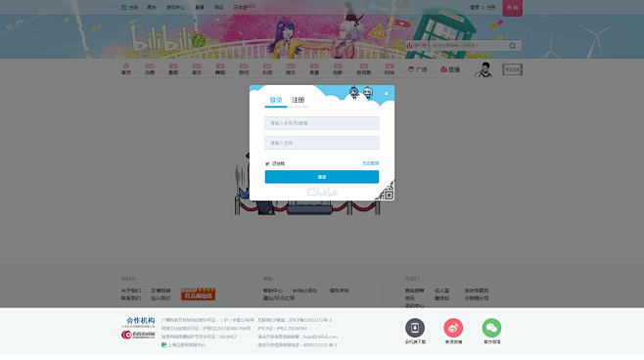Open the 科技 channel

click(x=267, y=68)
